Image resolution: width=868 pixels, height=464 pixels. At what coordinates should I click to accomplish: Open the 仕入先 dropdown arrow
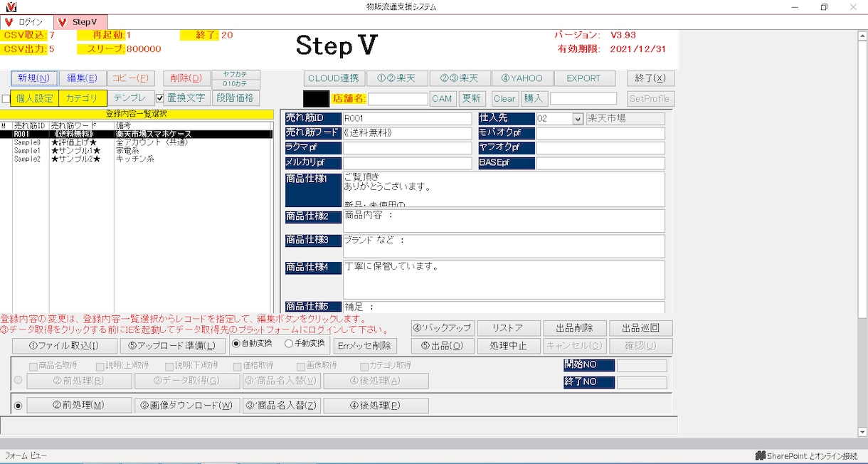coord(578,119)
